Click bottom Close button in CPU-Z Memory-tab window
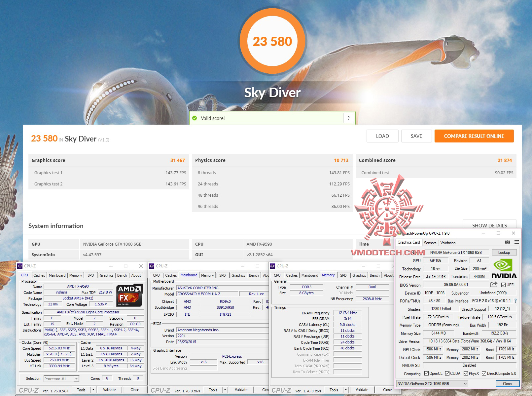 click(387, 390)
